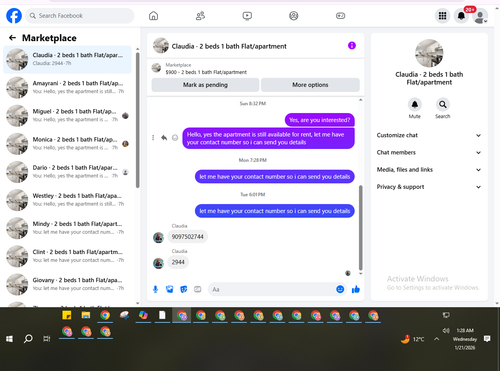Mute the conversation with bell icon
This screenshot has height=371, width=500.
[415, 105]
